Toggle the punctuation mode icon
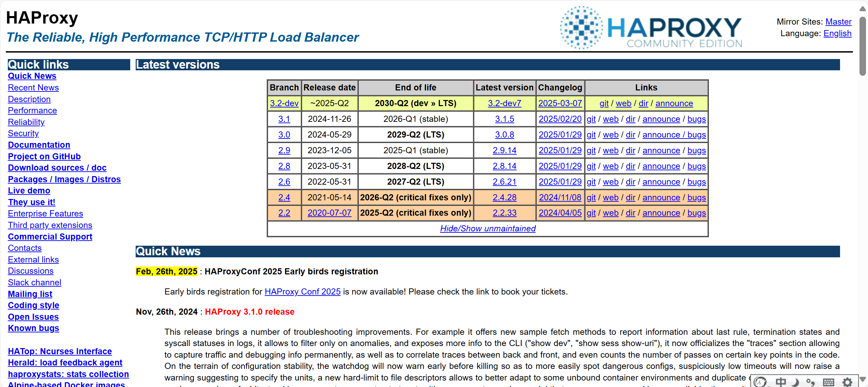Image resolution: width=868 pixels, height=387 pixels. tap(810, 382)
